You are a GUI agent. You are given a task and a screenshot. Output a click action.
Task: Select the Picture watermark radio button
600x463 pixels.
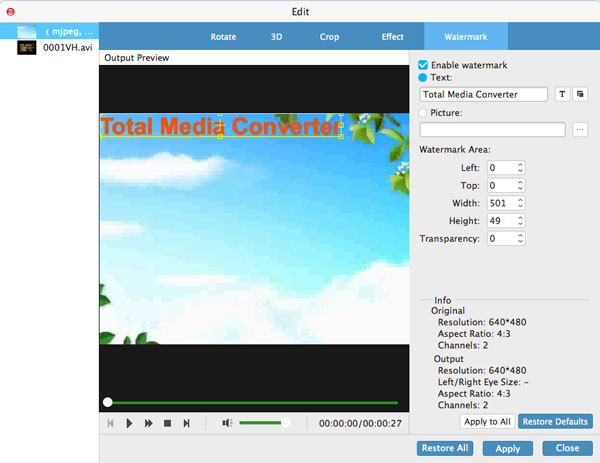(422, 113)
